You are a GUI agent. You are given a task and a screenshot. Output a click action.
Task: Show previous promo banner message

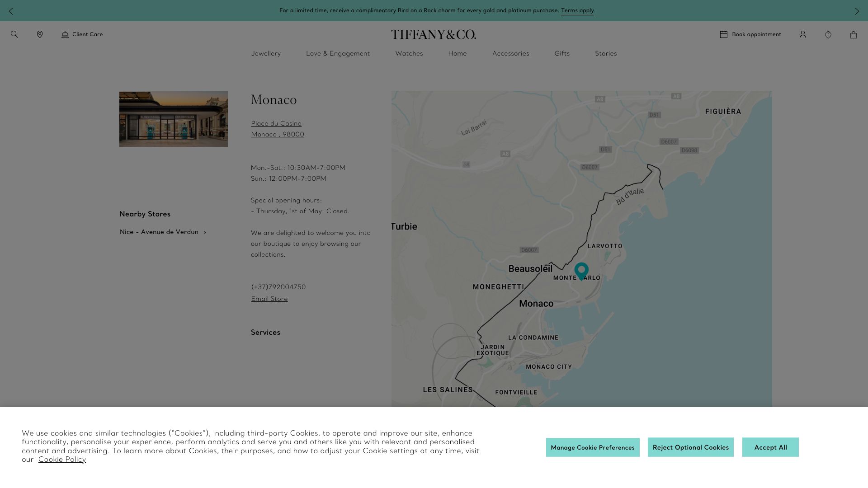[11, 11]
